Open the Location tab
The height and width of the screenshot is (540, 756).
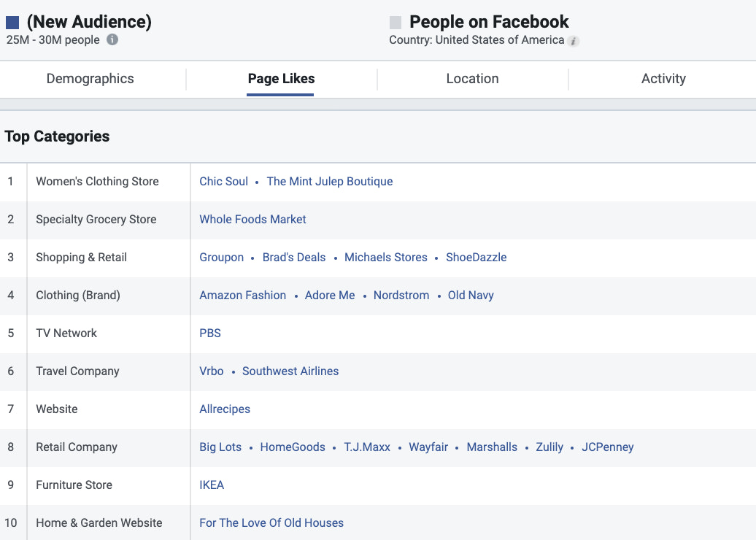(x=472, y=78)
